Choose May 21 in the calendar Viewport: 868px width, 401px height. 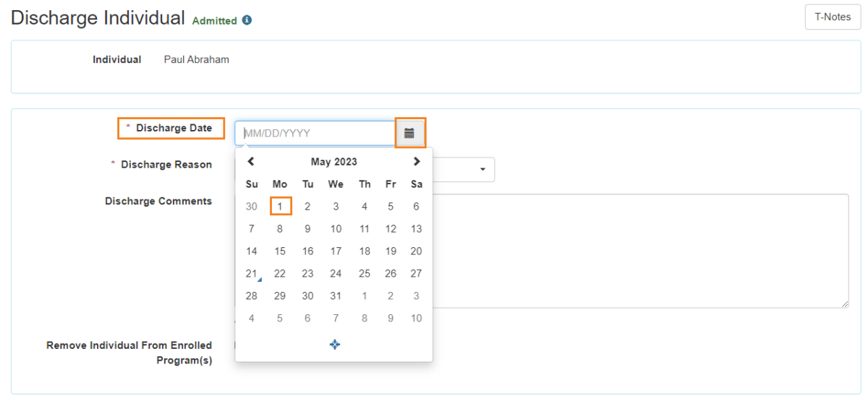pyautogui.click(x=251, y=274)
